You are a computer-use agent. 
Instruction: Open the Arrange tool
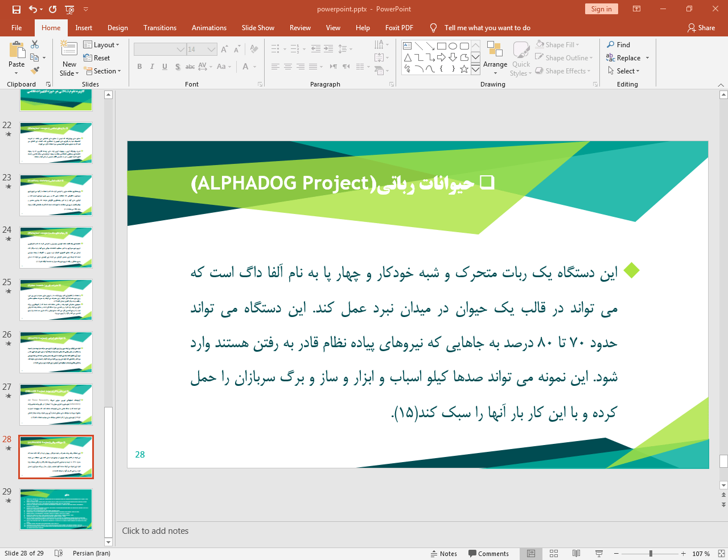pos(495,58)
